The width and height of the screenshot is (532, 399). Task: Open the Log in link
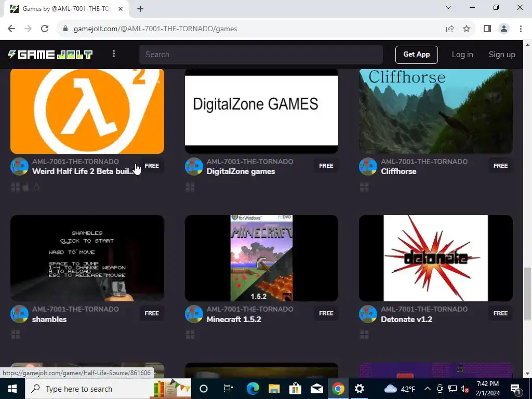(x=462, y=54)
